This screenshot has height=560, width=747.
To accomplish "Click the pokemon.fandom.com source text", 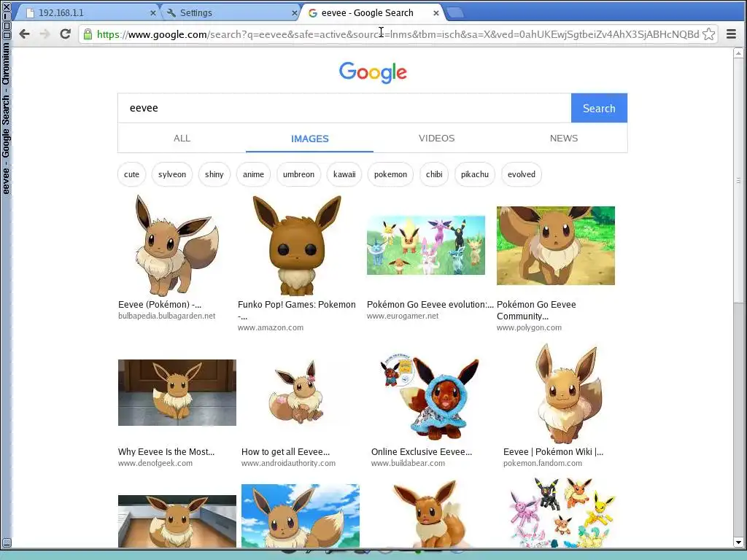I will tap(543, 463).
